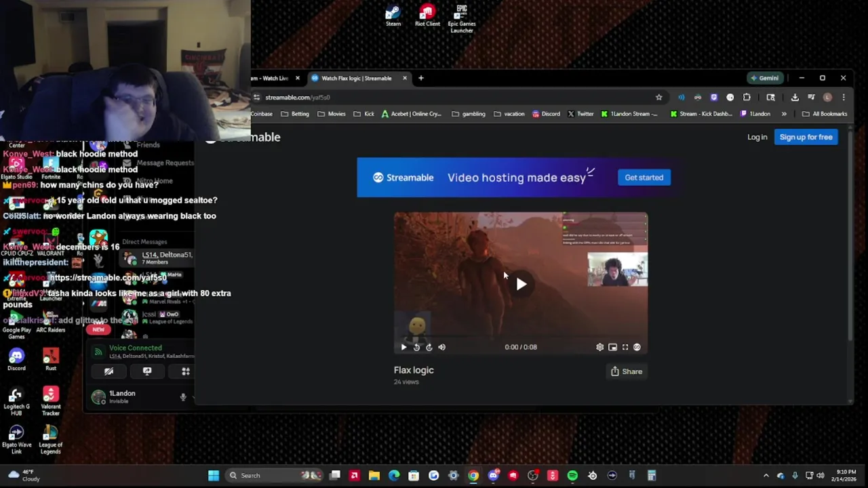
Task: Open the Discord bookmark
Action: pos(546,114)
